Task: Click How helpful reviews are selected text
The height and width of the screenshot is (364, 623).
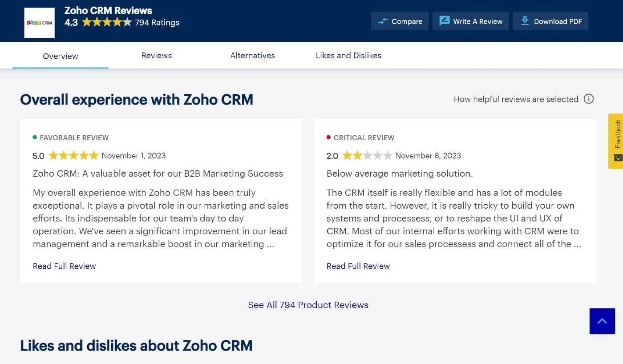Action: click(x=516, y=99)
